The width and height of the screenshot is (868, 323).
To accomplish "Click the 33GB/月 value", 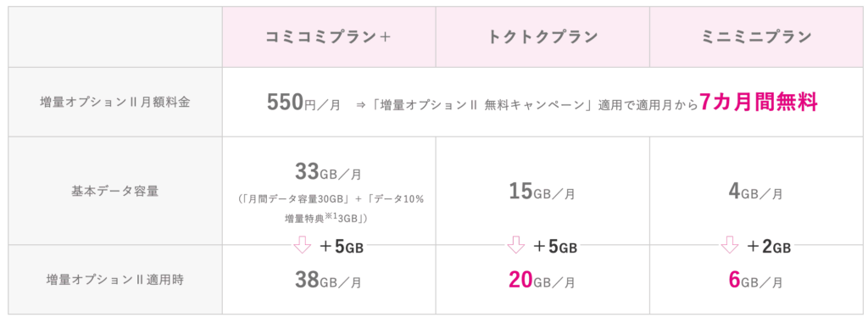I will coord(329,172).
